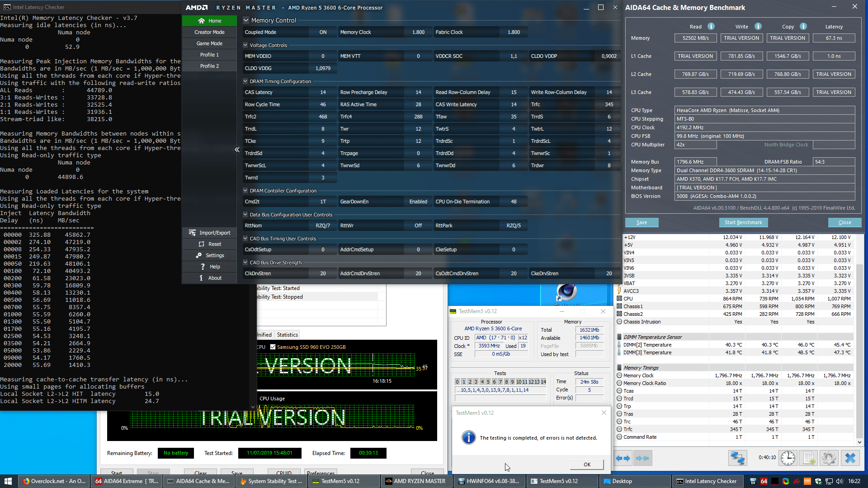The height and width of the screenshot is (488, 868).
Task: Click HWiNFO network computers icon
Action: pos(738,458)
